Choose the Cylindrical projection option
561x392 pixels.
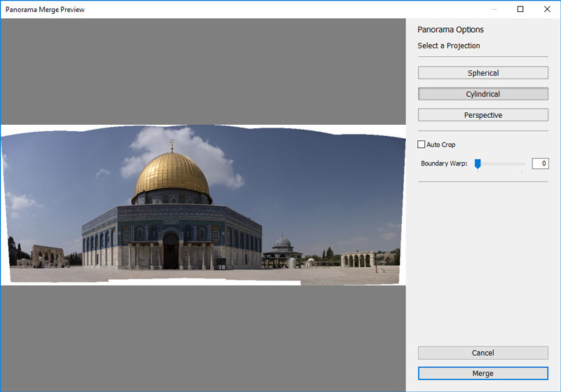pos(482,94)
